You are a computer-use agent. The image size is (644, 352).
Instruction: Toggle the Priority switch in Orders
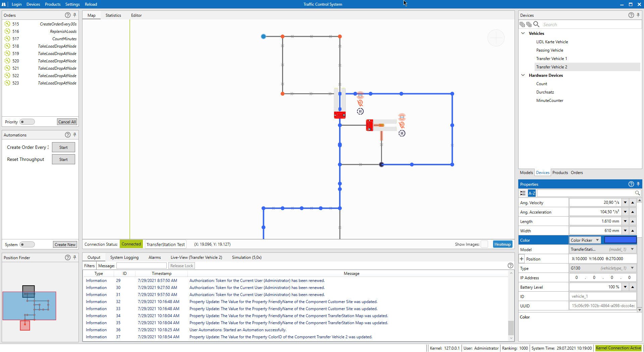27,122
